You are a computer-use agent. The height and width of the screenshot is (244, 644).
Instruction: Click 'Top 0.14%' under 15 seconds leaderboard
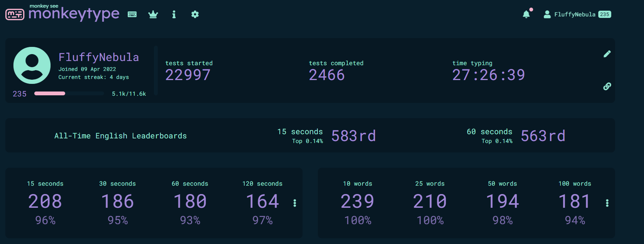pos(308,141)
